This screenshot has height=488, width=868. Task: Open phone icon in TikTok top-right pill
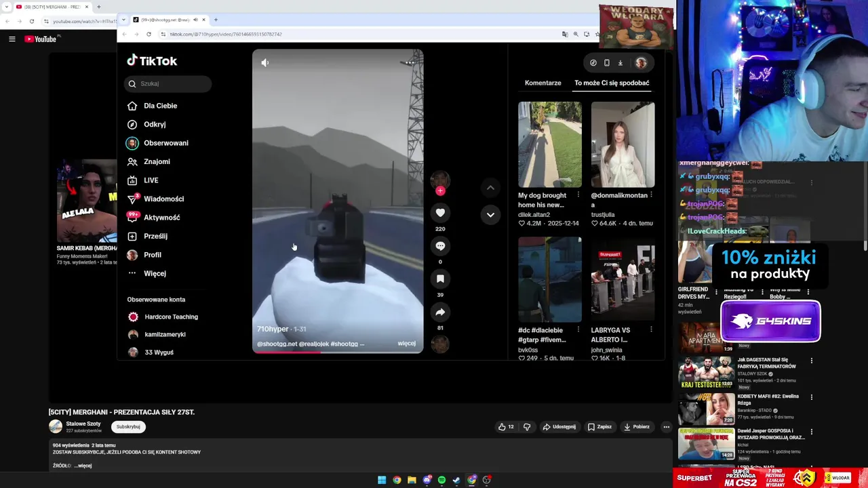click(607, 63)
